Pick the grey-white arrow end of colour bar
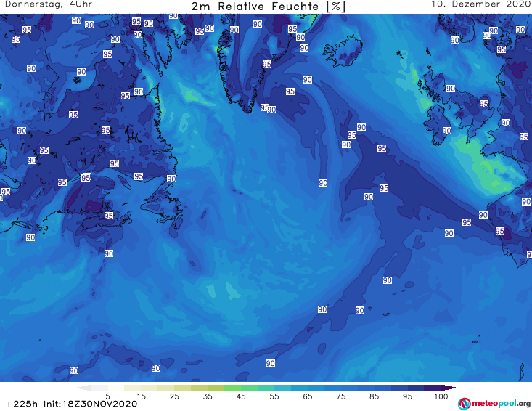The image size is (532, 411). pyautogui.click(x=83, y=388)
